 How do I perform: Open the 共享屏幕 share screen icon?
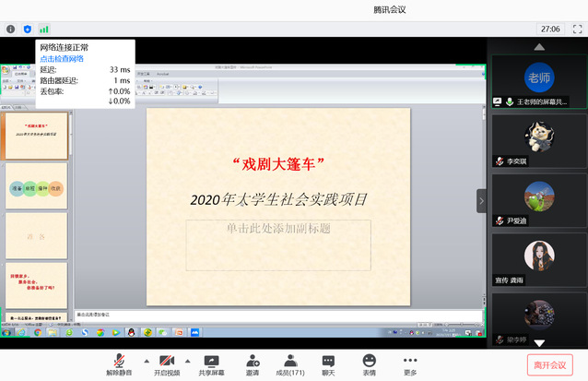(x=212, y=364)
